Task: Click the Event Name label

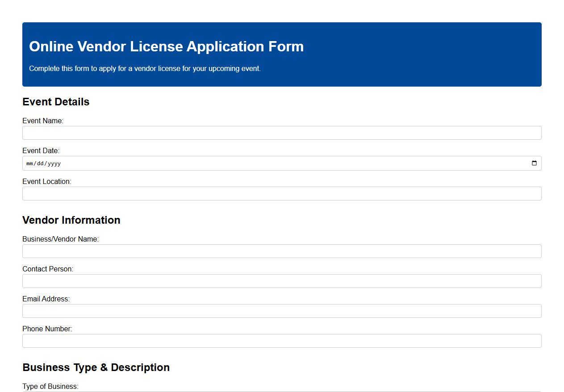Action: click(x=43, y=121)
